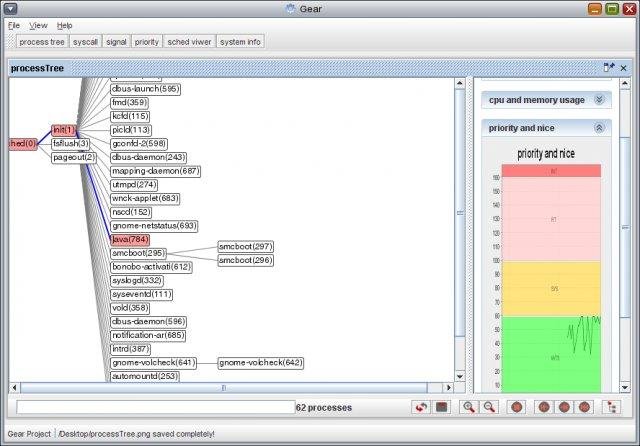Select the init(1) process node
640x446 pixels.
click(x=64, y=130)
